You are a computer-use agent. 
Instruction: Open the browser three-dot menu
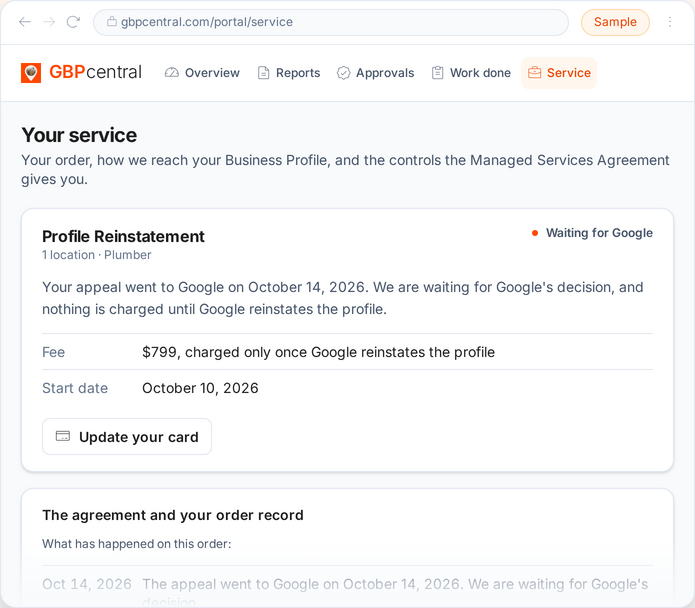click(x=670, y=22)
